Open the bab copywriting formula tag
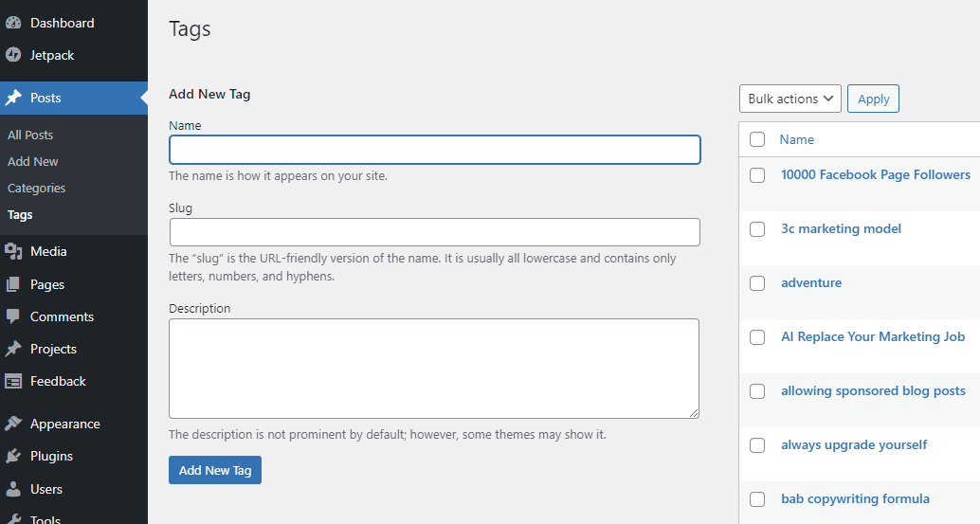 coord(855,498)
